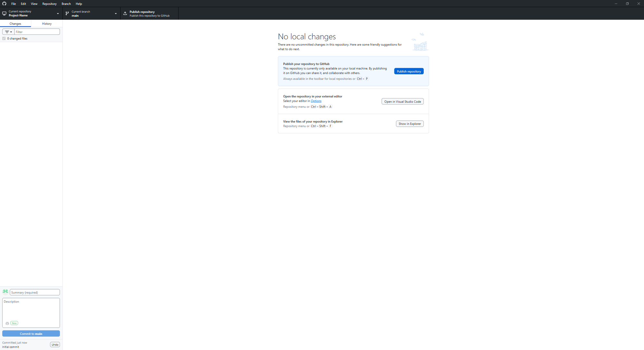This screenshot has height=350, width=644.
Task: Minimize the GitHub Desktop window
Action: click(x=616, y=4)
